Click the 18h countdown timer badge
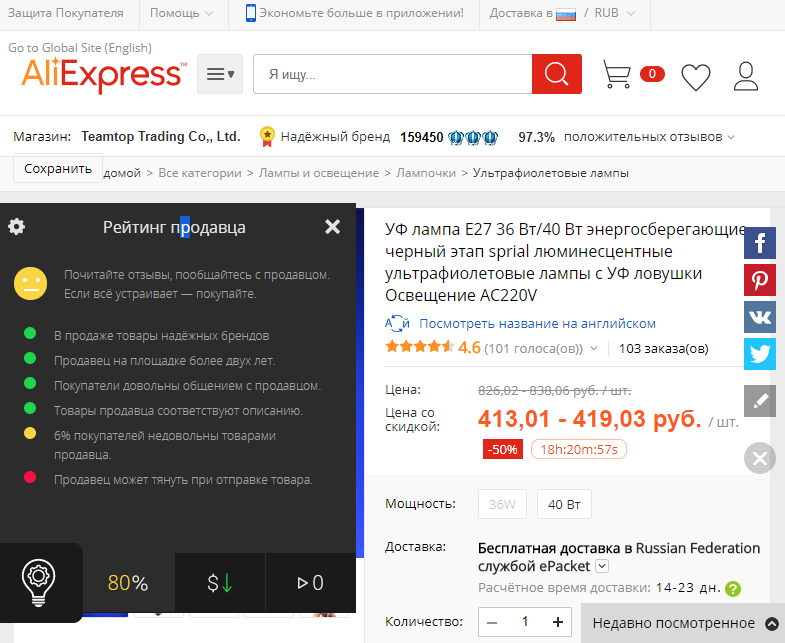This screenshot has height=643, width=785. [x=579, y=449]
